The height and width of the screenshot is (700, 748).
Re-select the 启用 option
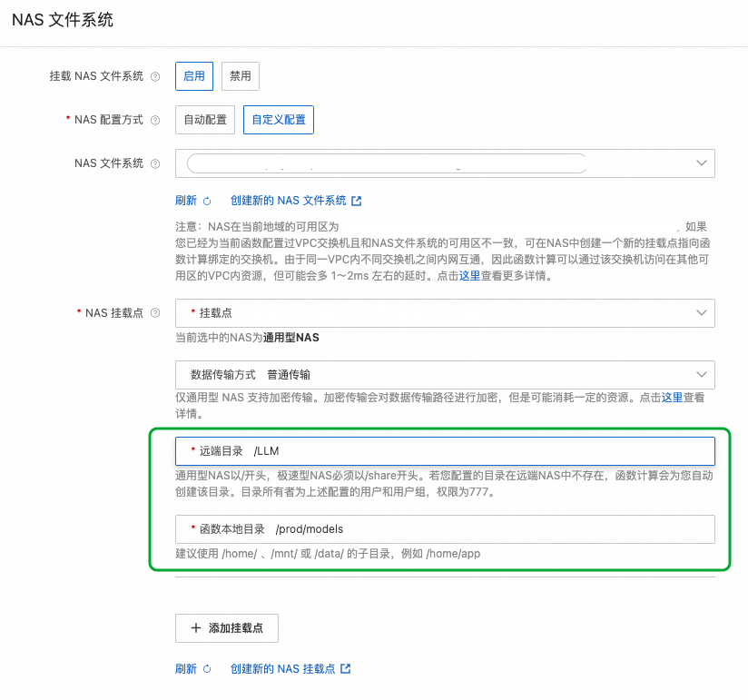pos(193,76)
